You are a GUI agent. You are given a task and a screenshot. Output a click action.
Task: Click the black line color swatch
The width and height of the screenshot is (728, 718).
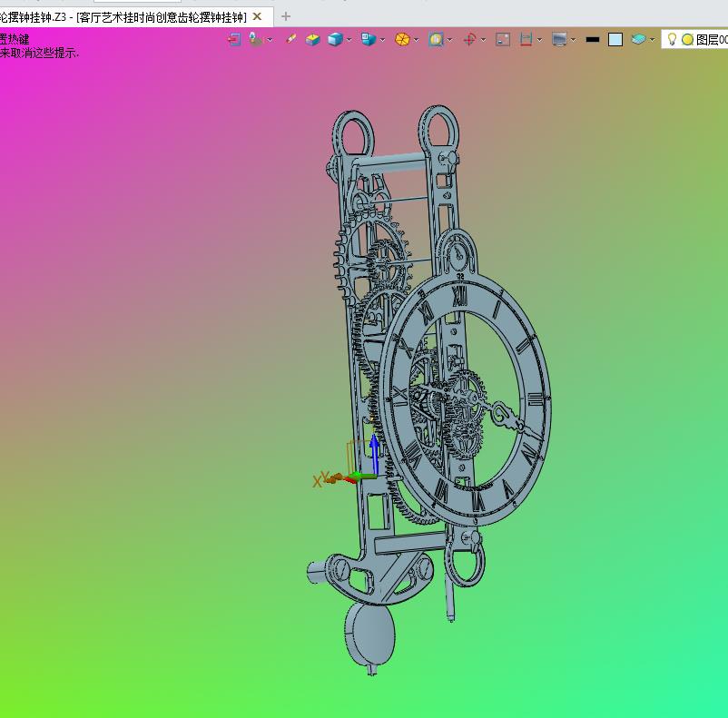tap(593, 40)
